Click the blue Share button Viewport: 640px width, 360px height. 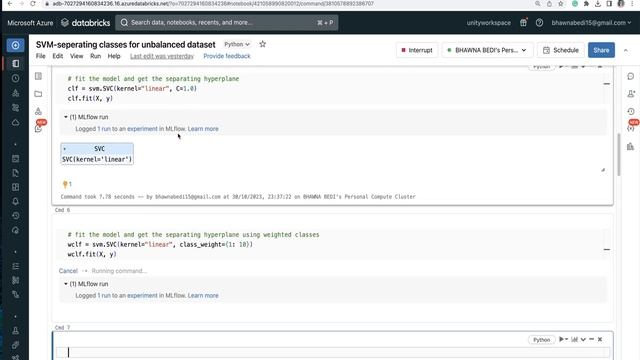point(601,50)
